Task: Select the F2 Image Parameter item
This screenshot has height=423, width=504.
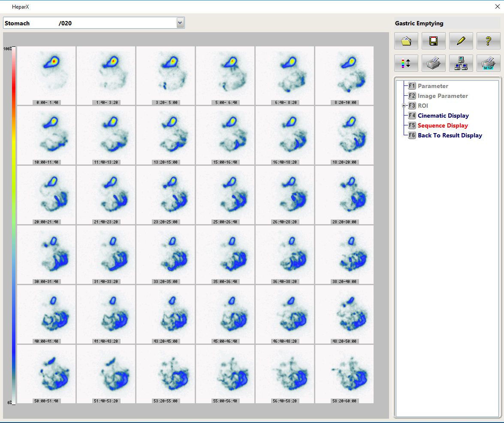Action: pyautogui.click(x=443, y=96)
